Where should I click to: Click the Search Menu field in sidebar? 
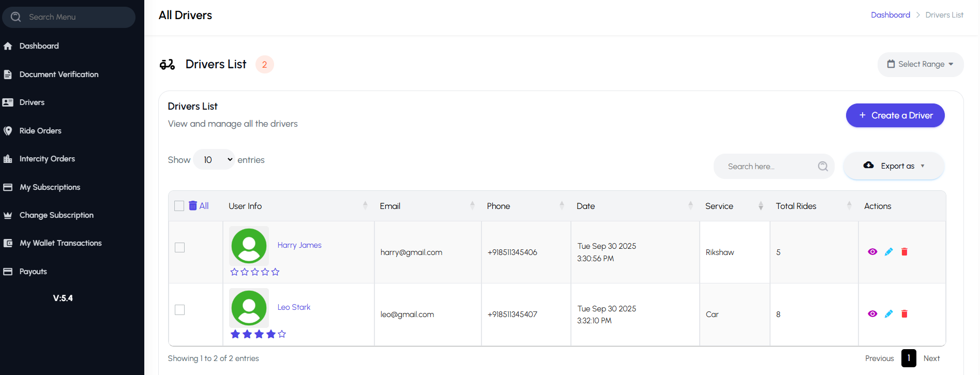pyautogui.click(x=69, y=17)
